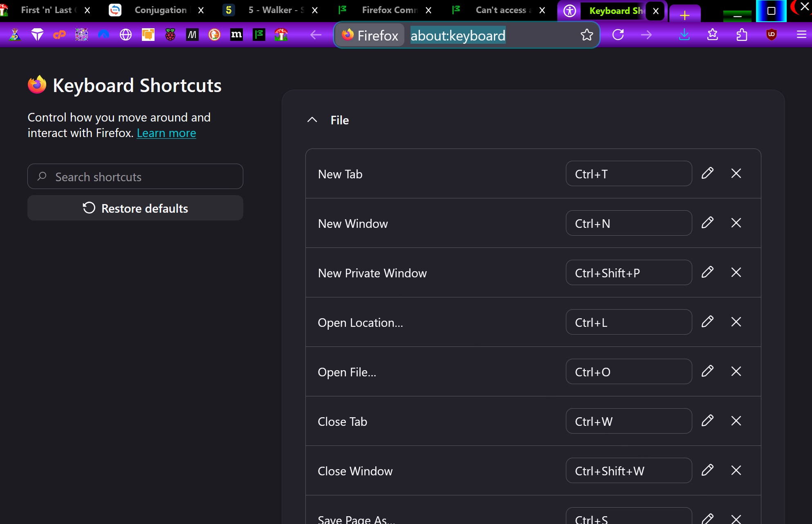Open the uBlock Origin shield icon
Image resolution: width=812 pixels, height=524 pixels.
click(771, 35)
